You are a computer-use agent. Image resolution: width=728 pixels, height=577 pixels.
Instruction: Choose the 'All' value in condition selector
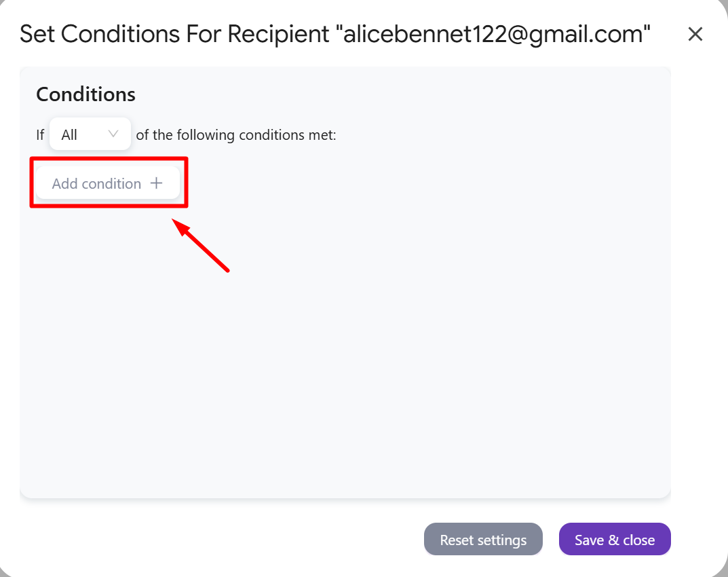tap(69, 134)
